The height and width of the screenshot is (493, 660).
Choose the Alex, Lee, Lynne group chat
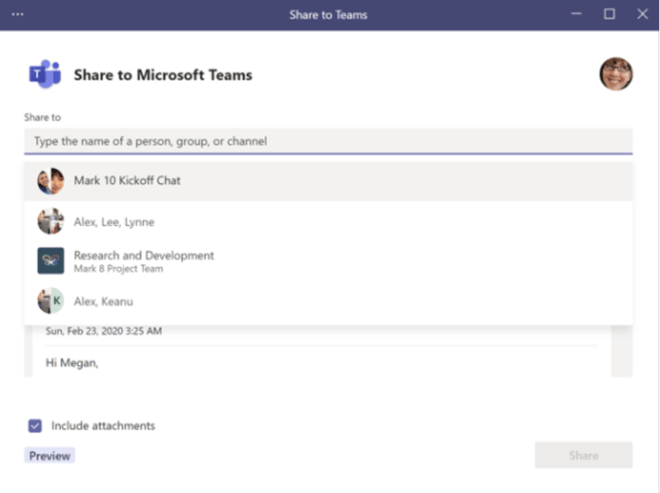[x=328, y=221]
